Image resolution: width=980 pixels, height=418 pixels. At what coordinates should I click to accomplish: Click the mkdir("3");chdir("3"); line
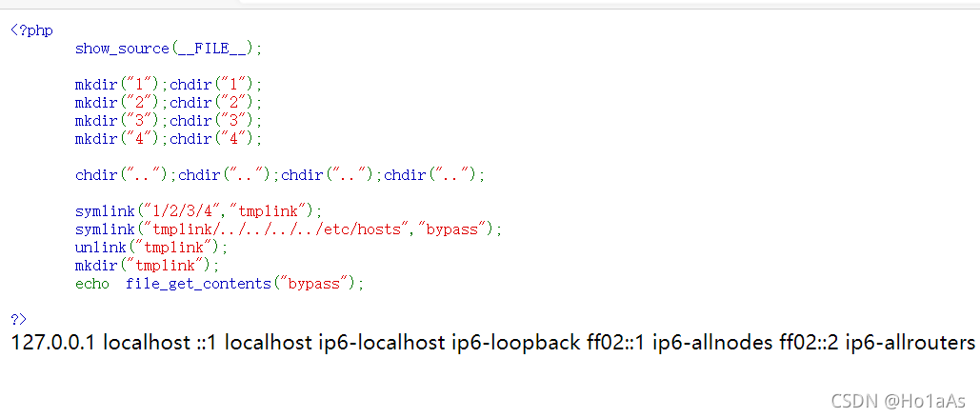point(169,121)
